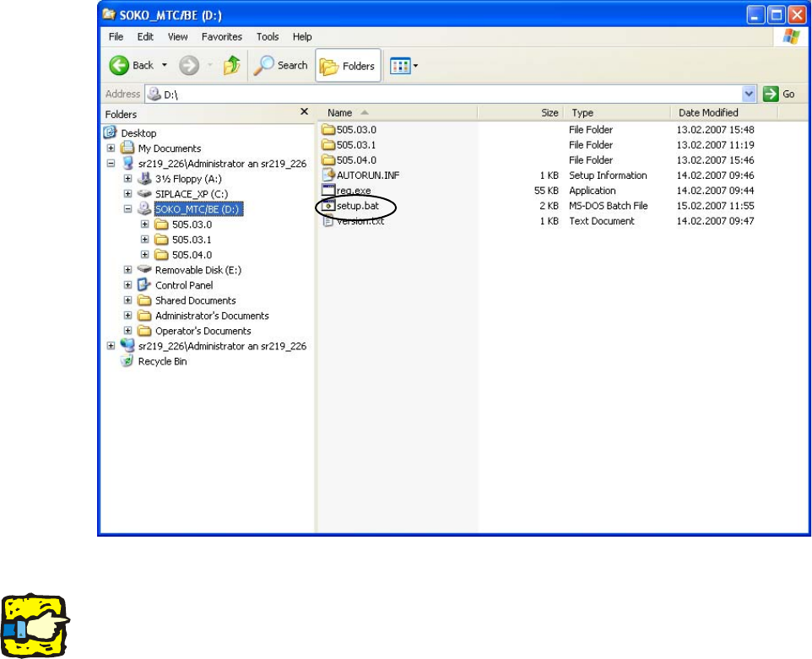Select the version.txt document icon
Screen dimensions: 812x659
click(328, 221)
